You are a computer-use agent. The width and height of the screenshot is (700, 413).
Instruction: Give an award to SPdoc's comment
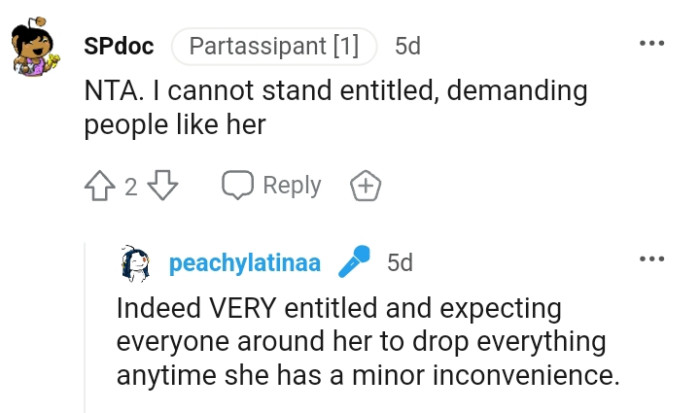click(365, 186)
